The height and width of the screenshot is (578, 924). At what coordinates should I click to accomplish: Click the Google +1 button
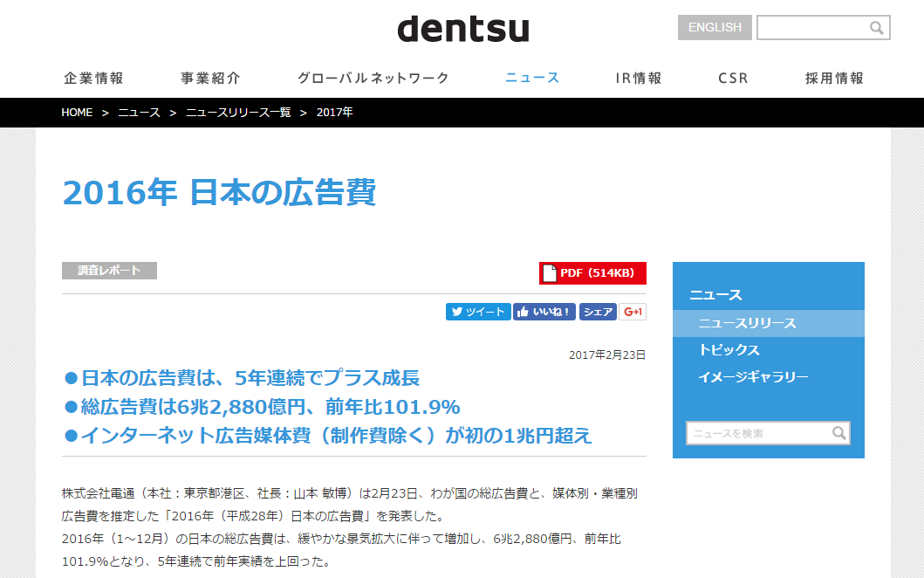coord(633,312)
